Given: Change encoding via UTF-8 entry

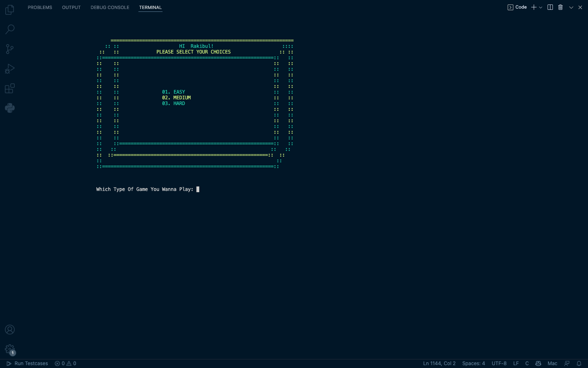Looking at the screenshot, I should point(499,364).
